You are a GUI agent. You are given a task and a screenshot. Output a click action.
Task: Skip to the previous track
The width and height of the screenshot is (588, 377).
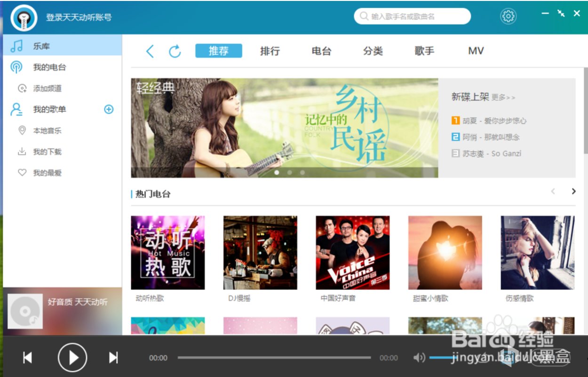(x=28, y=358)
